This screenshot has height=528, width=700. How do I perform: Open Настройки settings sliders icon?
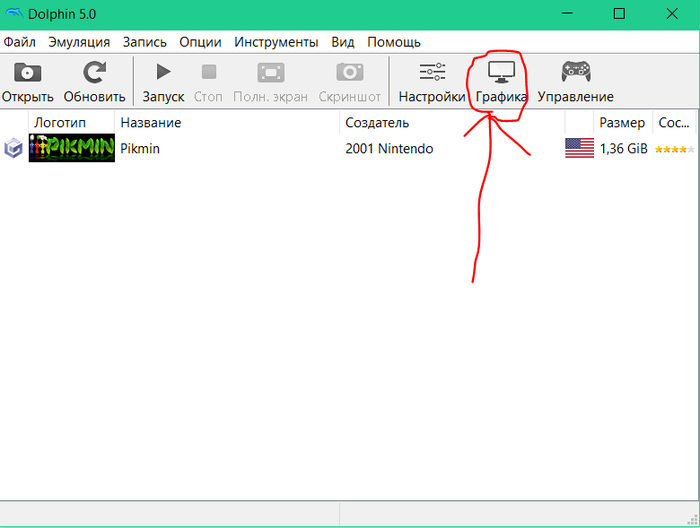[432, 73]
